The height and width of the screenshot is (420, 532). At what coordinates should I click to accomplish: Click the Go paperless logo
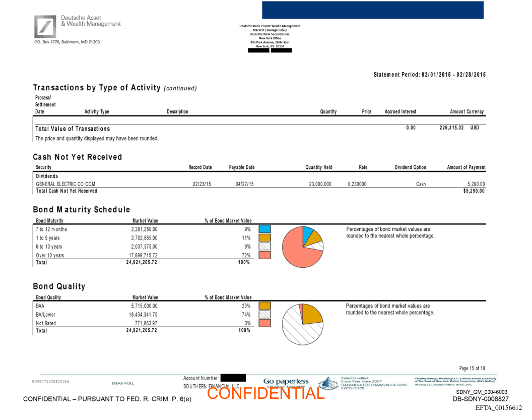click(286, 382)
